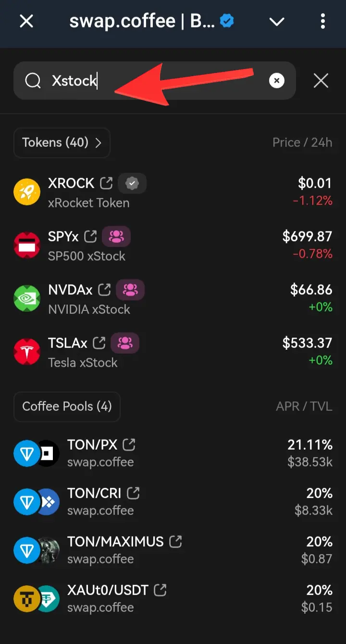Viewport: 346px width, 644px height.
Task: Click the external link icon next to XAUt0/USDT
Action: coord(160,590)
